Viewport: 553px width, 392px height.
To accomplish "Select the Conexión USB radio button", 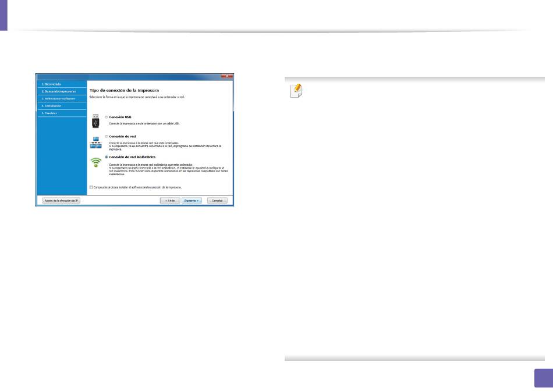I will click(x=107, y=117).
